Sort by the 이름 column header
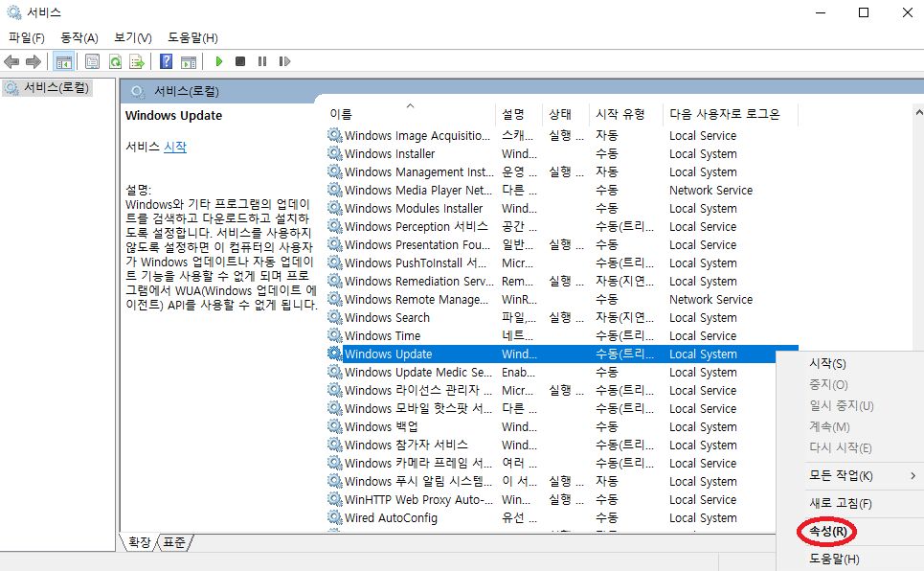 (x=412, y=114)
